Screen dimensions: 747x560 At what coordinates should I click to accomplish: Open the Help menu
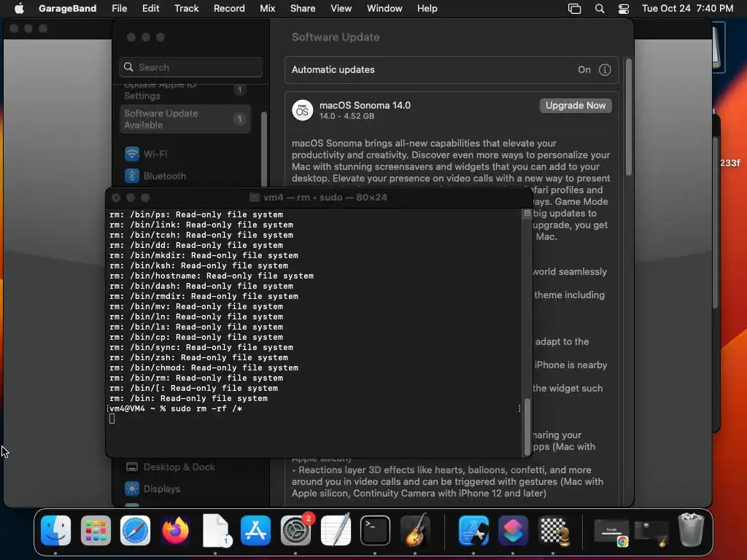click(x=427, y=8)
